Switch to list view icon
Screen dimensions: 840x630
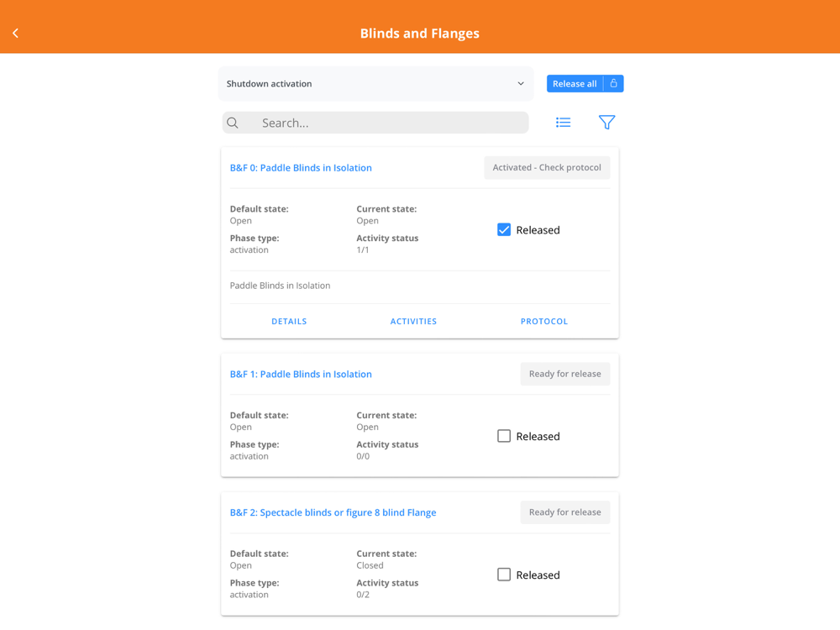[x=563, y=123]
